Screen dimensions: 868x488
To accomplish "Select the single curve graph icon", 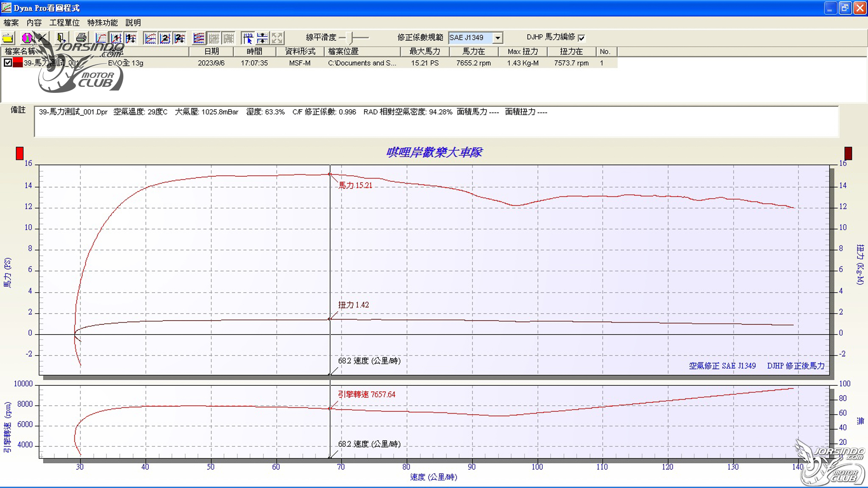I will click(x=101, y=38).
